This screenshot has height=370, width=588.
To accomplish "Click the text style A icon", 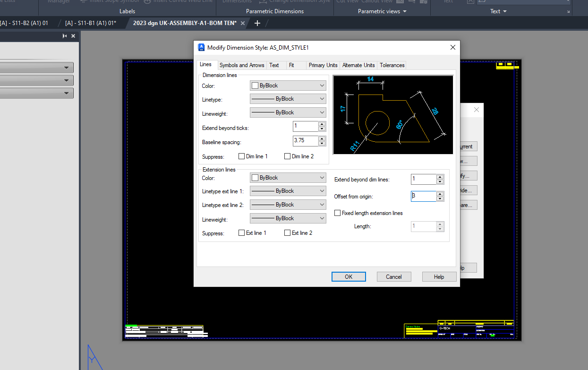I will [469, 2].
